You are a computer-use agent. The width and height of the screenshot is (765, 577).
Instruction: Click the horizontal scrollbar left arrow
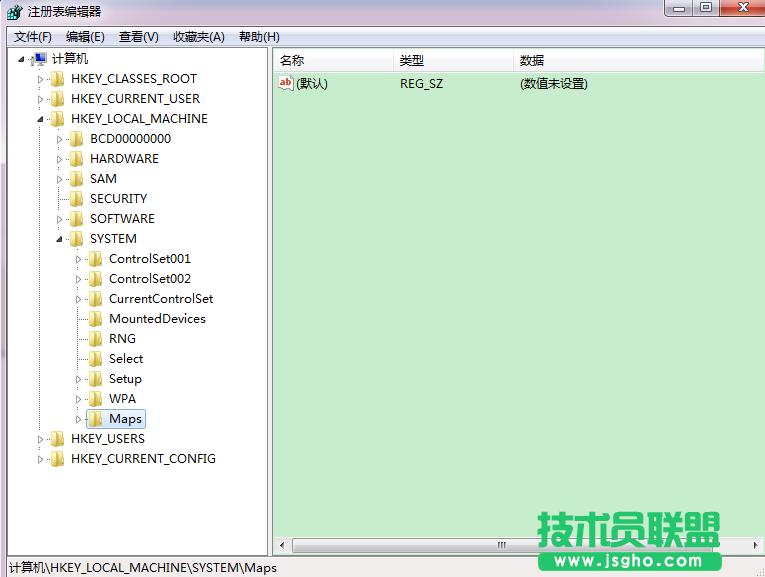[283, 545]
